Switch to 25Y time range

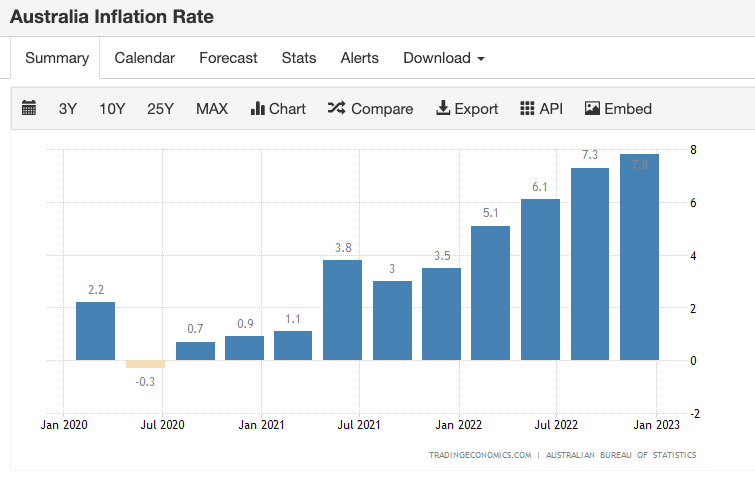(161, 108)
